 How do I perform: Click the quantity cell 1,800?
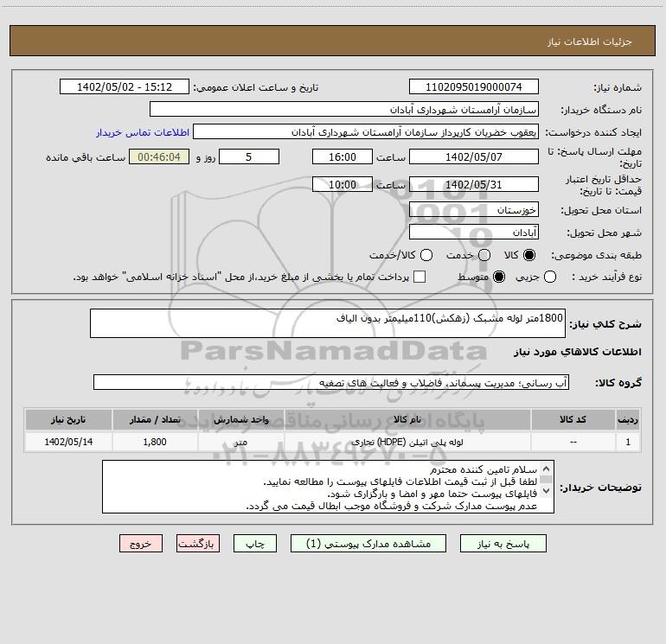click(x=155, y=442)
